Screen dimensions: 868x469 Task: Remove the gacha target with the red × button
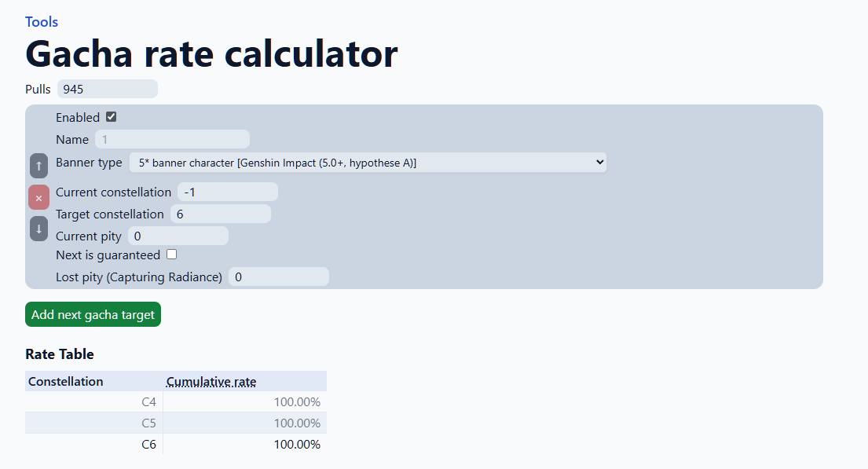click(38, 198)
